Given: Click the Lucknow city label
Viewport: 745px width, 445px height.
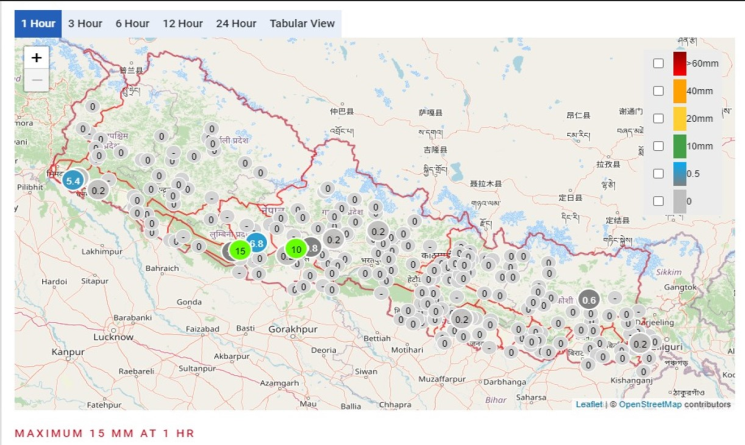Looking at the screenshot, I should [113, 337].
